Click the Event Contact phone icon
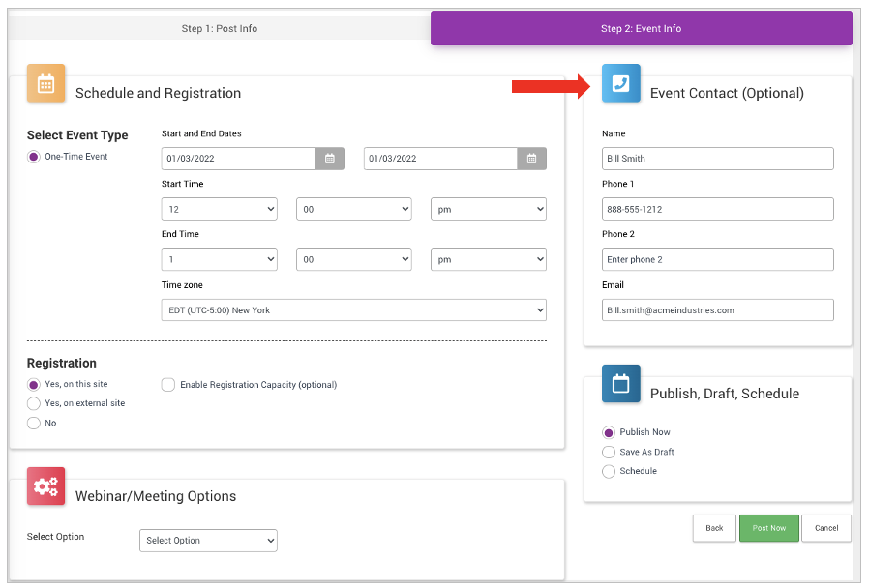The image size is (869, 588). click(620, 83)
